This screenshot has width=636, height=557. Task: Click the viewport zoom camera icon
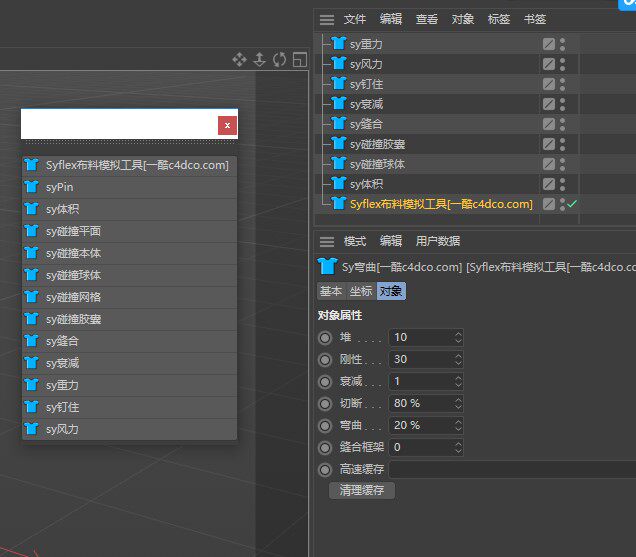(260, 60)
